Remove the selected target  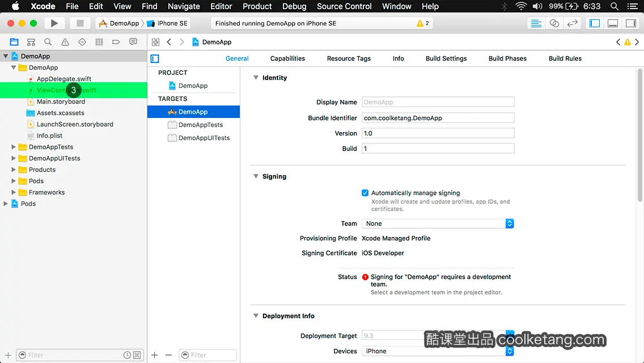tap(168, 355)
